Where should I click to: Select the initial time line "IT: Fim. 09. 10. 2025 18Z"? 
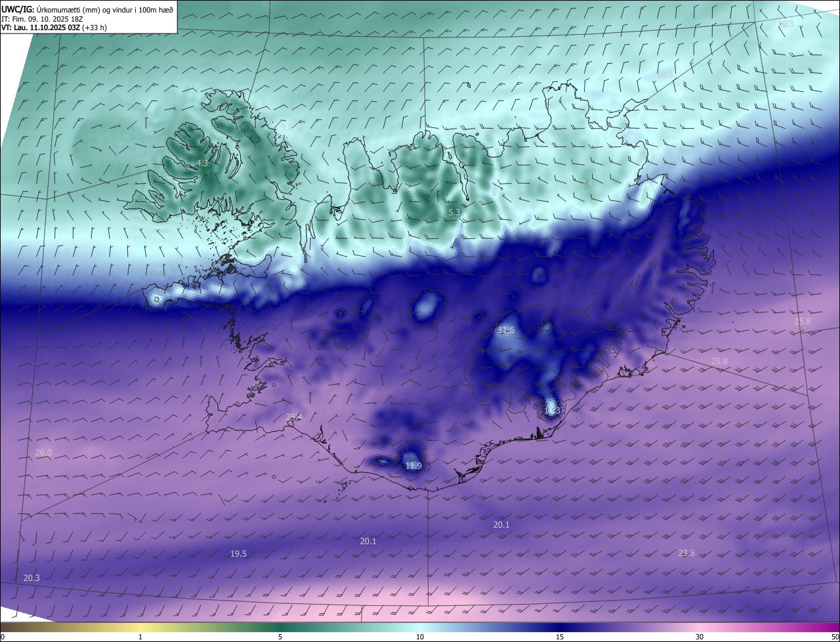42,18
